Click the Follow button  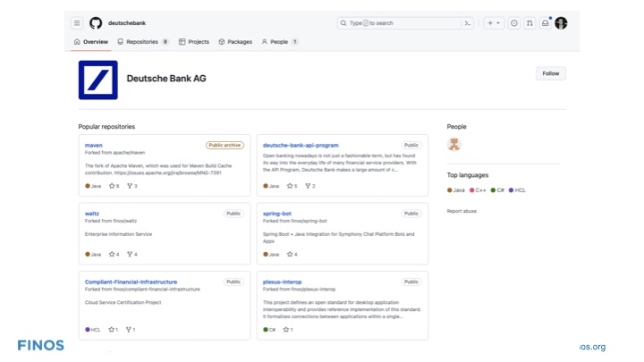[550, 73]
